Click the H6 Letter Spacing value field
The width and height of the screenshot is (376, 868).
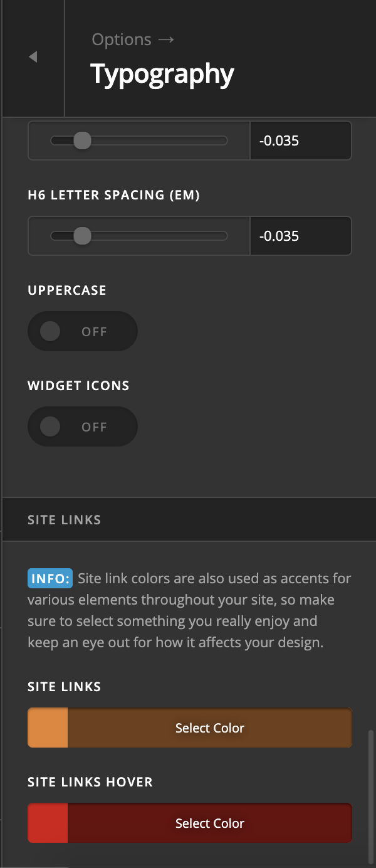pos(300,236)
